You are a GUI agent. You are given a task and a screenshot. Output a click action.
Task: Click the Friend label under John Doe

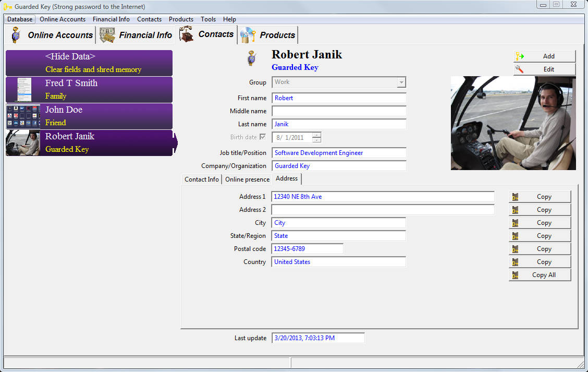click(x=55, y=123)
